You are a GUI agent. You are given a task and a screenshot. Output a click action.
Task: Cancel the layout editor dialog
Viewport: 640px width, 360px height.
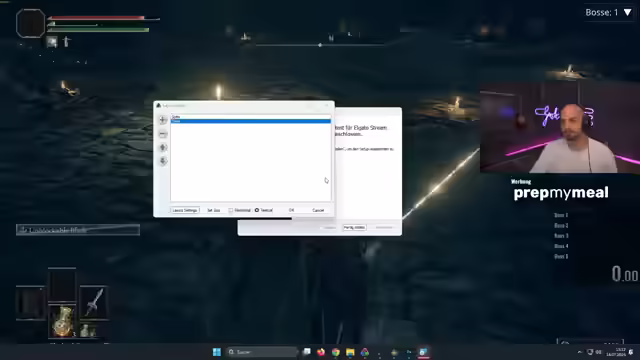click(x=318, y=210)
